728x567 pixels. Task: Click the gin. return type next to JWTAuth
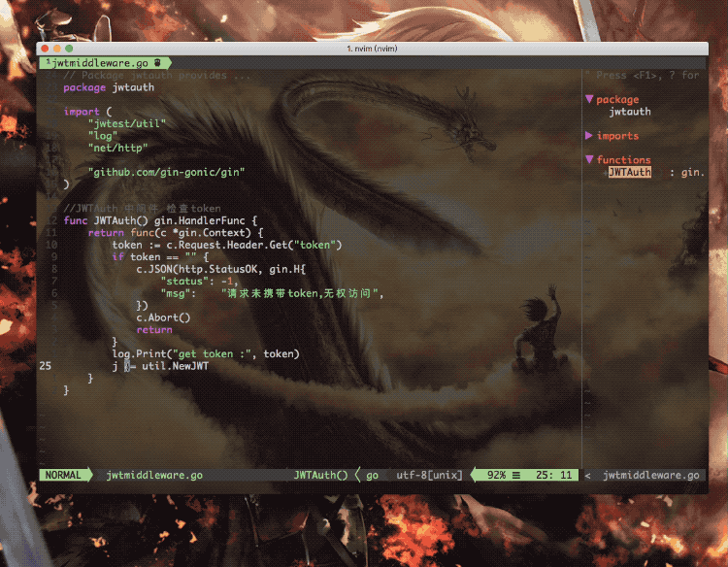click(693, 172)
